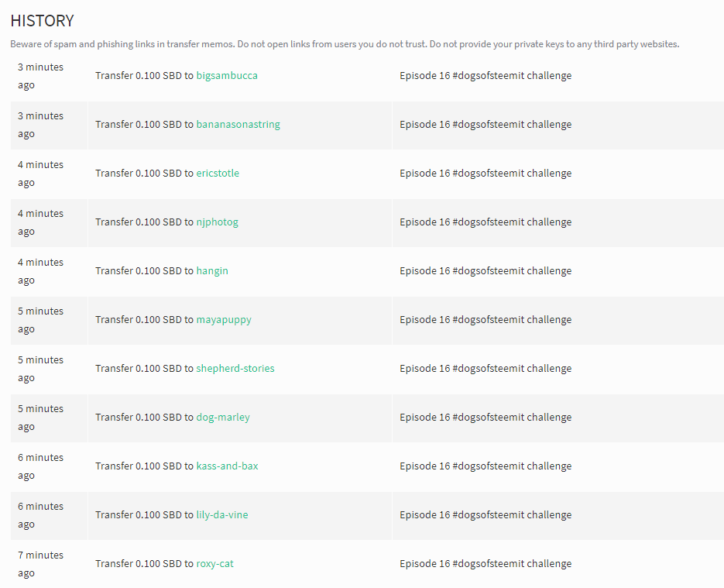Open the bananasonastring profile link

tap(238, 125)
